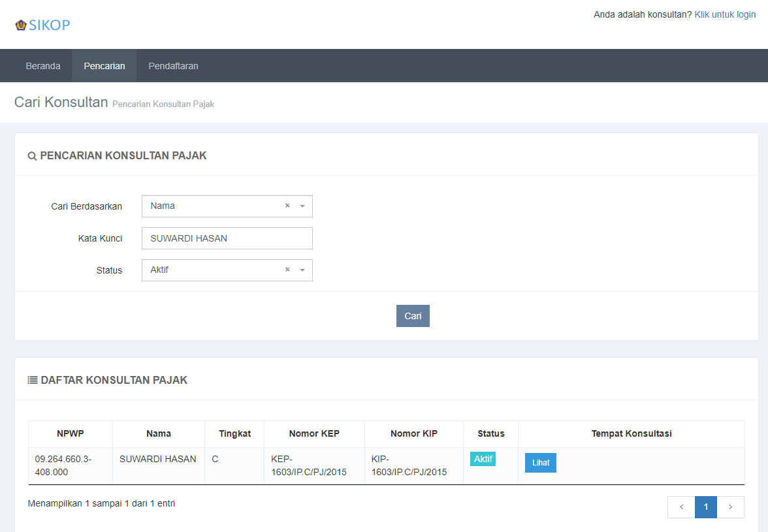Viewport: 768px width, 532px height.
Task: Select page 1 in pagination
Action: [x=706, y=507]
